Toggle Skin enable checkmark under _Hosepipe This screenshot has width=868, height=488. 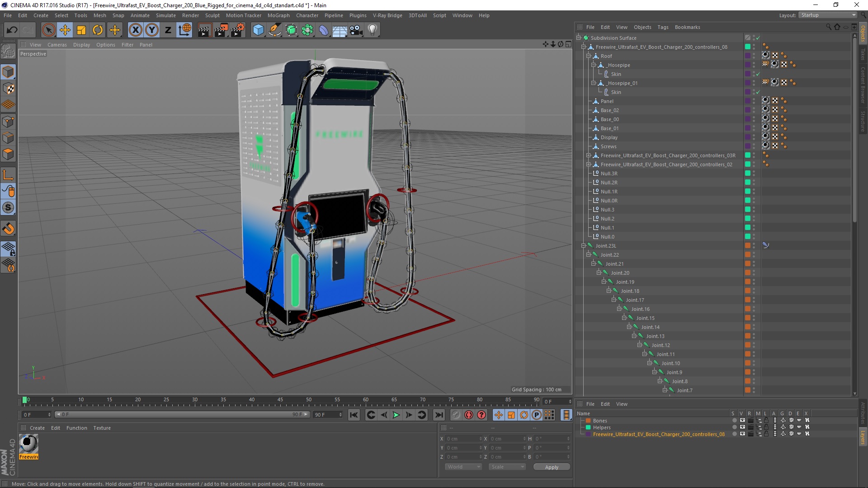[758, 74]
